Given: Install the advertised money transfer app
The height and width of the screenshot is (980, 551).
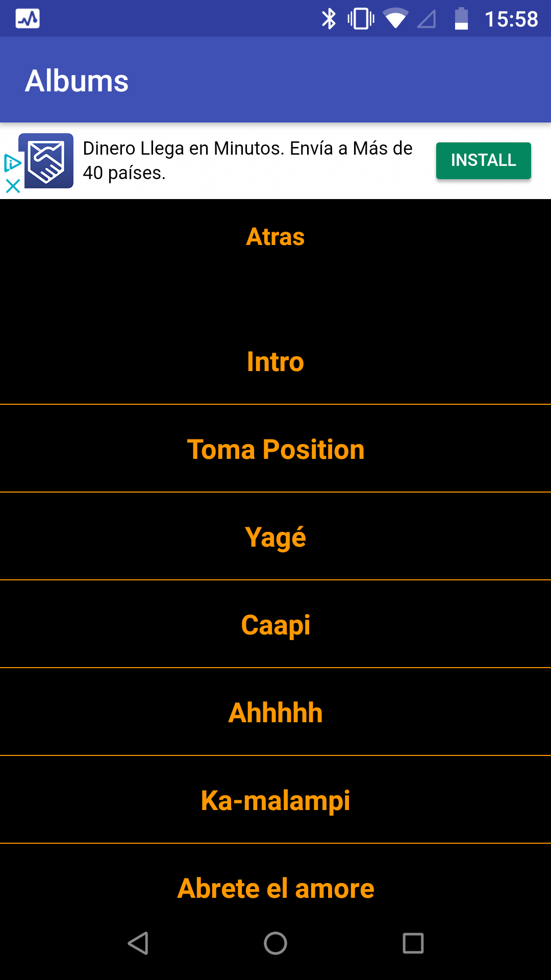Looking at the screenshot, I should point(483,160).
